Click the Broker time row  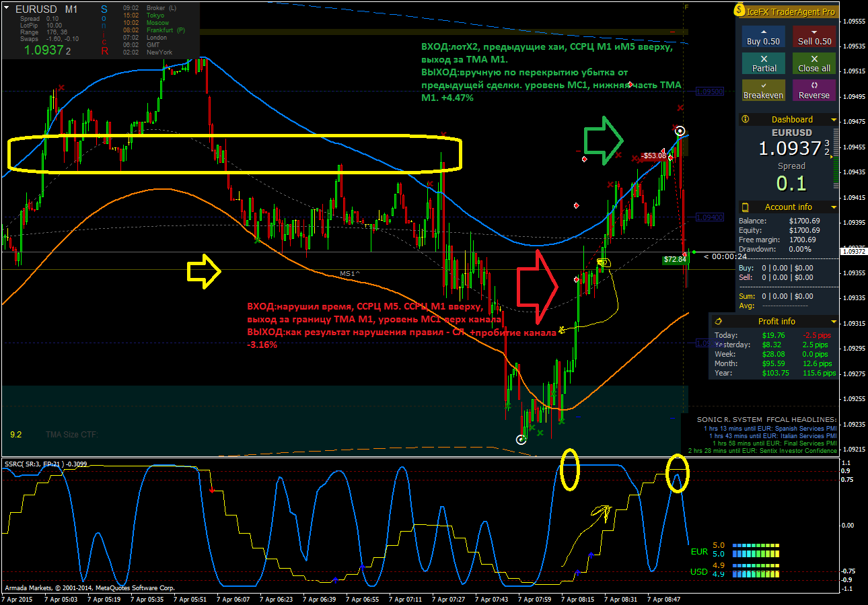pos(150,7)
